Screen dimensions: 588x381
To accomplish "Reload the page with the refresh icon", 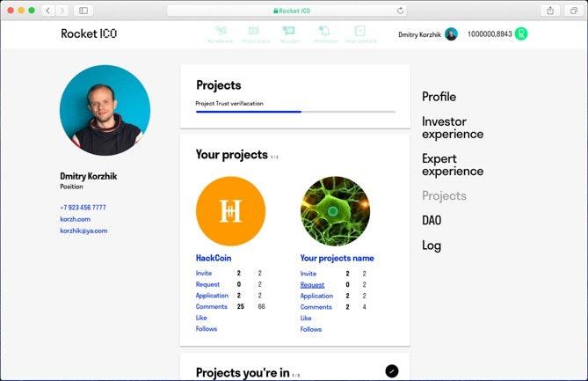I will point(401,11).
